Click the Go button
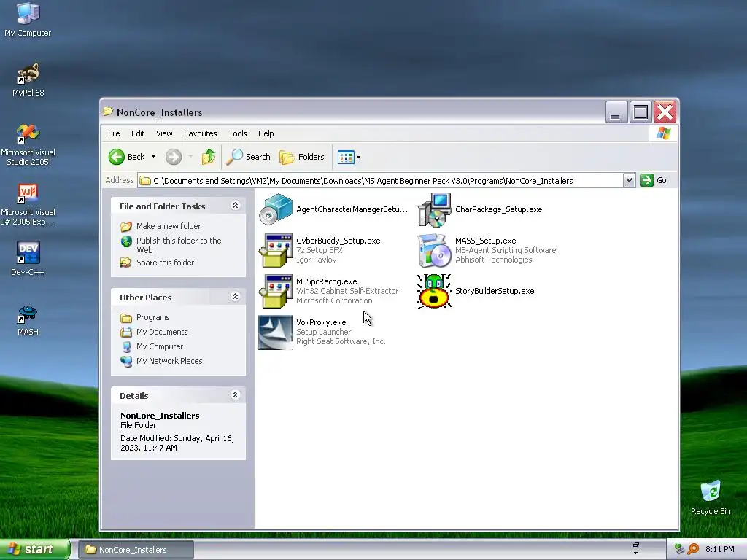The image size is (747, 560). click(654, 180)
